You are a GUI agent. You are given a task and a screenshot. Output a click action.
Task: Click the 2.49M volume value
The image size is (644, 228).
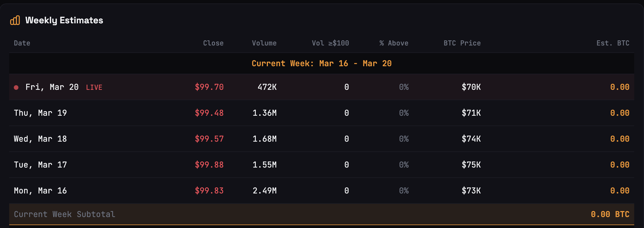264,191
